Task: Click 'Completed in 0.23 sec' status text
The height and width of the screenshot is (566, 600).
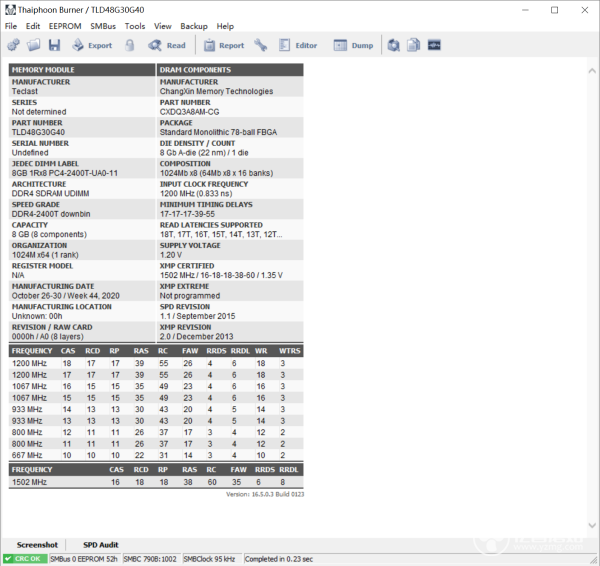Action: click(279, 559)
